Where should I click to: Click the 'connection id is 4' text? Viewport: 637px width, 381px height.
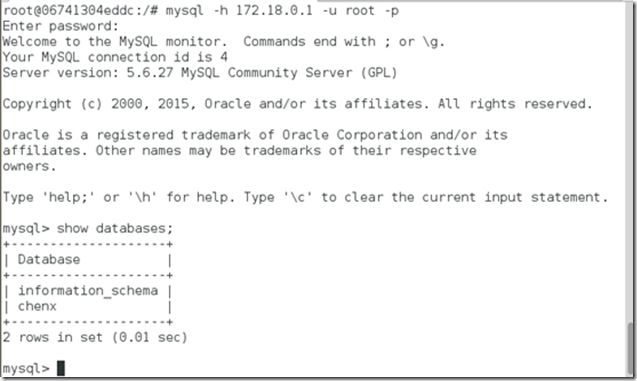(x=158, y=57)
